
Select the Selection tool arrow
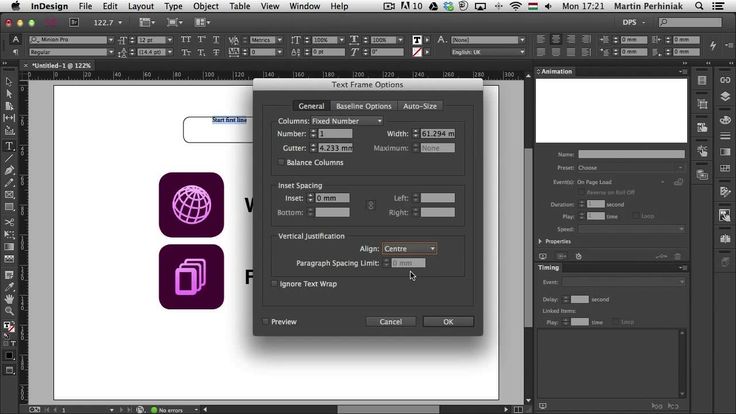[x=9, y=82]
